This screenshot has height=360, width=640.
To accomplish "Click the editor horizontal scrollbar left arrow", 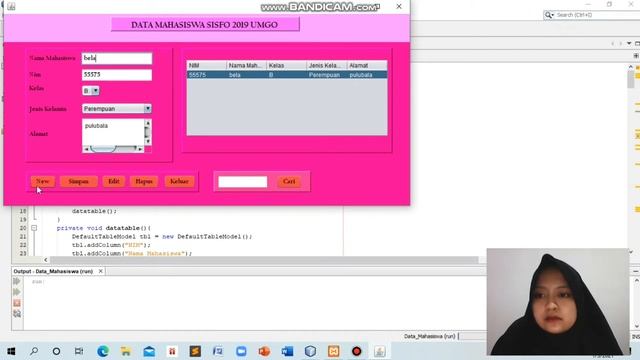I will 46,260.
